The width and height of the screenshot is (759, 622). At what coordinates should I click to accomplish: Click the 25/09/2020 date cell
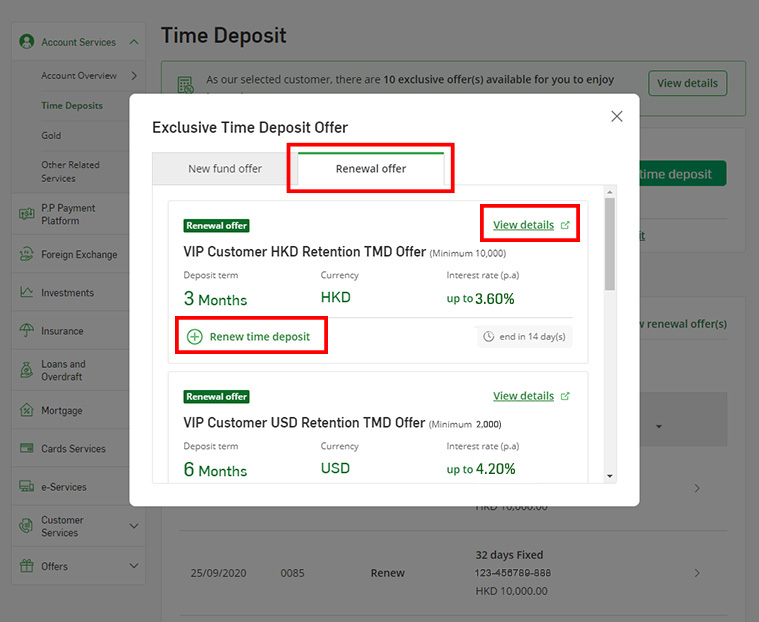(x=218, y=573)
